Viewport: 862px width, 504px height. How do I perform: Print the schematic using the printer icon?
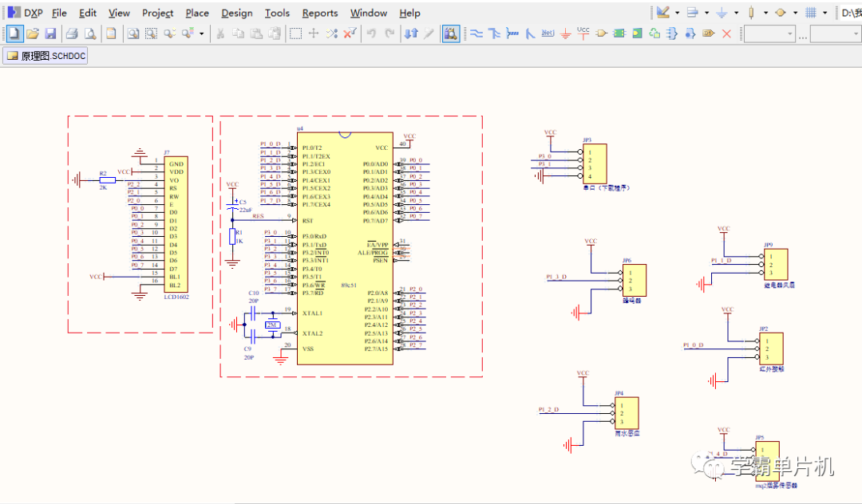pyautogui.click(x=72, y=33)
